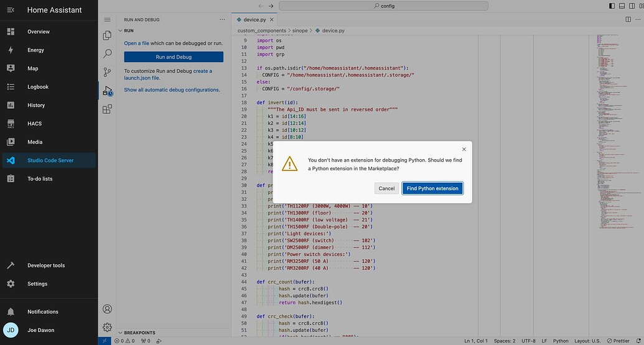Screen dimensions: 644x345
Task: Open the Logbook panel
Action: pyautogui.click(x=49, y=87)
